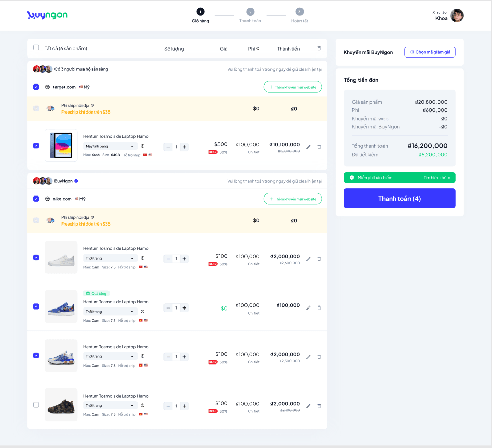Uncheck the nike.com store checkbox
This screenshot has width=492, height=448.
pos(36,199)
